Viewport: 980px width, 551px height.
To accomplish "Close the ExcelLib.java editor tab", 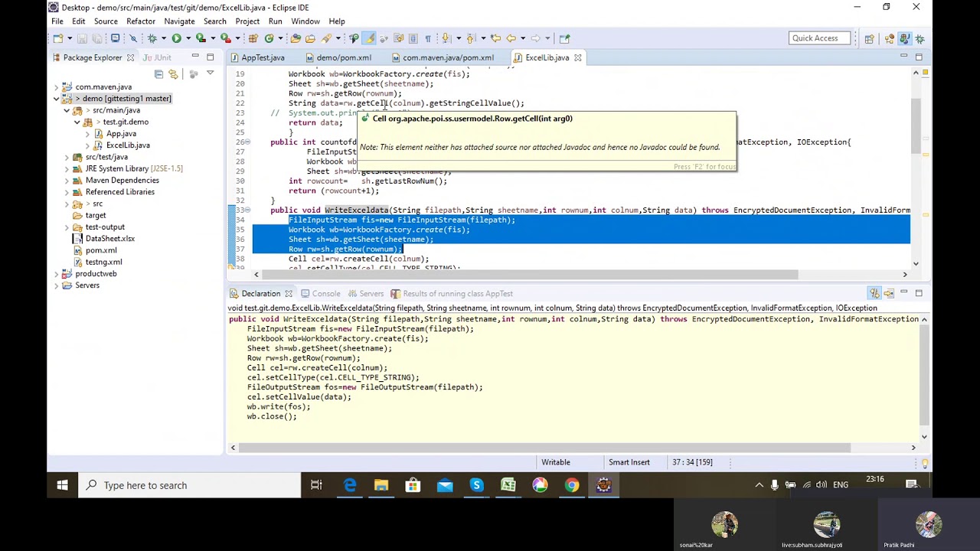I will [578, 57].
